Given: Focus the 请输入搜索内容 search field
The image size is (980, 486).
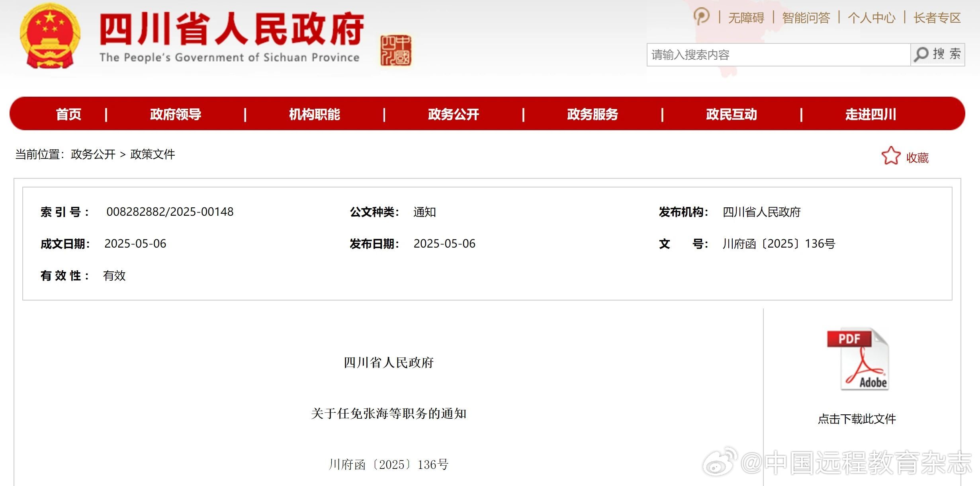Looking at the screenshot, I should point(779,55).
